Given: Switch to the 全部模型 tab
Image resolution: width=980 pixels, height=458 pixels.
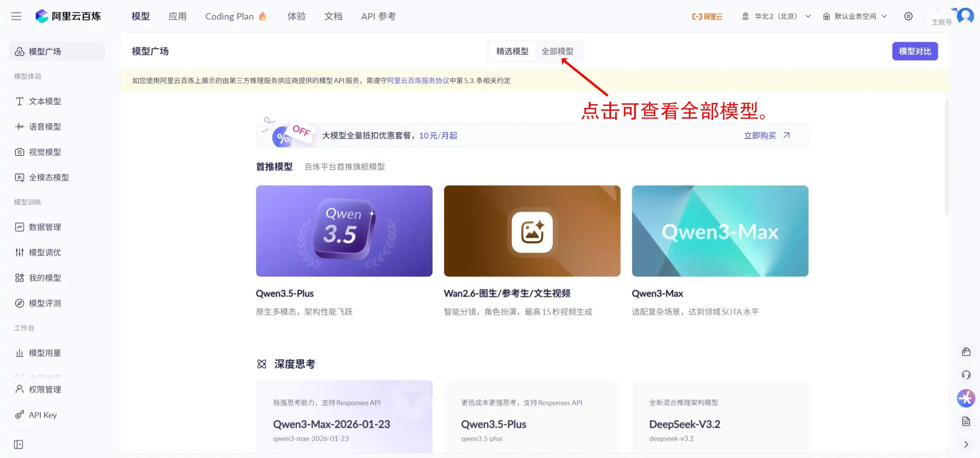Looking at the screenshot, I should tap(557, 51).
